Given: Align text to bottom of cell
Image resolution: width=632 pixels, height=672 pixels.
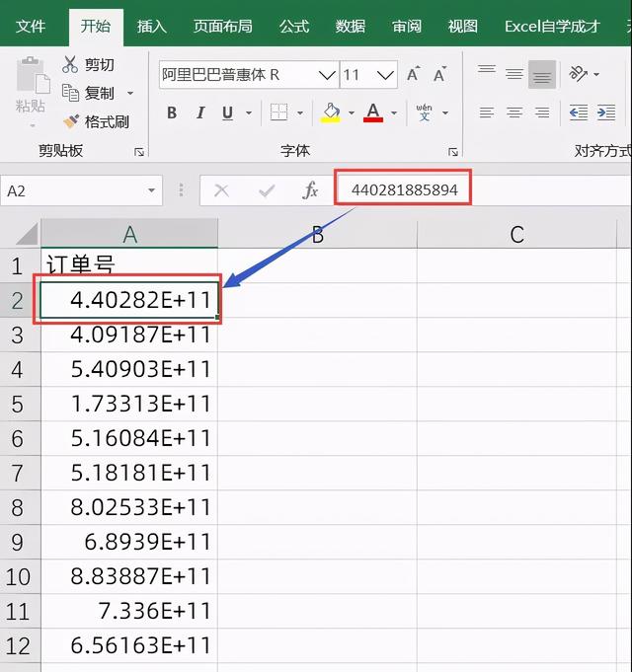Looking at the screenshot, I should (542, 75).
